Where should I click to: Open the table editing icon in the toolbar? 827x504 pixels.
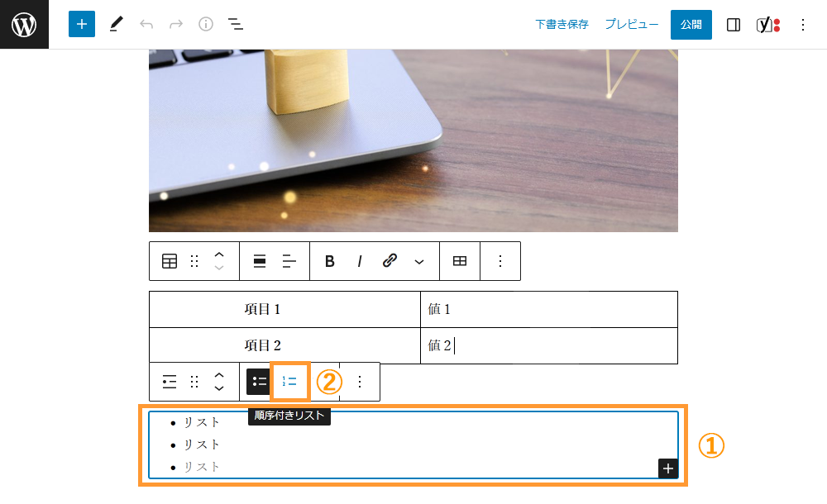[x=459, y=260]
